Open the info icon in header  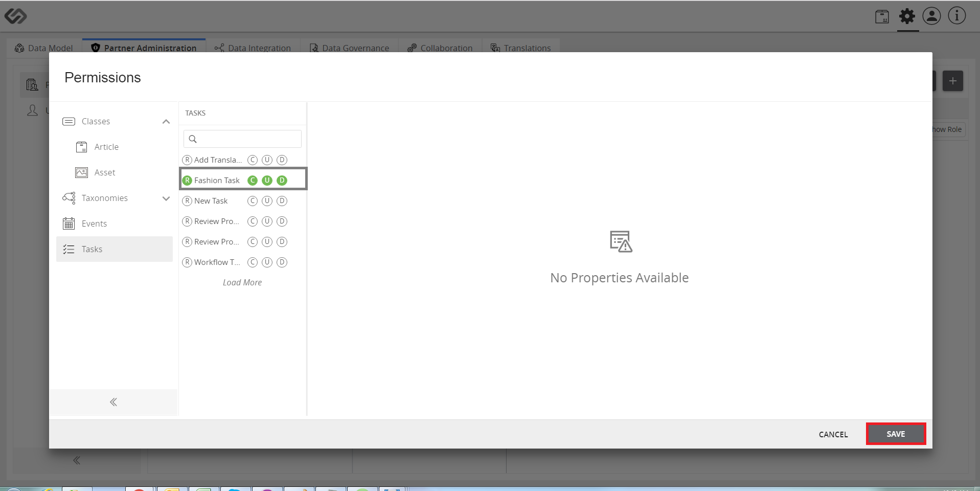click(x=957, y=16)
